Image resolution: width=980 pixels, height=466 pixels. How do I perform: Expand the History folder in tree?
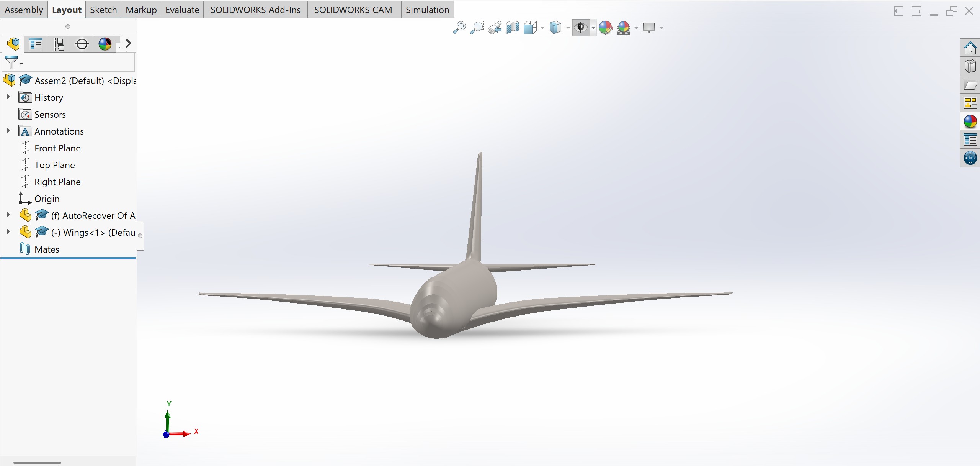(8, 97)
